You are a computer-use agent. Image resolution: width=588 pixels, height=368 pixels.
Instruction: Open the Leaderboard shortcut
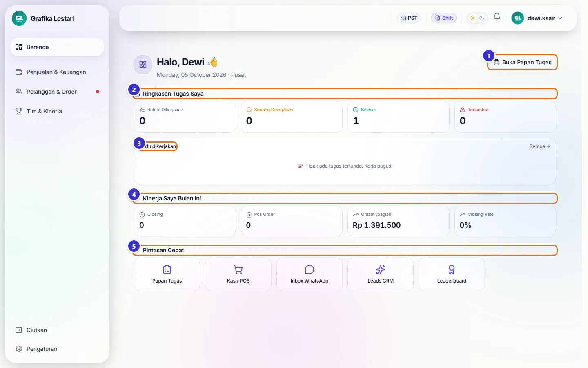click(452, 274)
